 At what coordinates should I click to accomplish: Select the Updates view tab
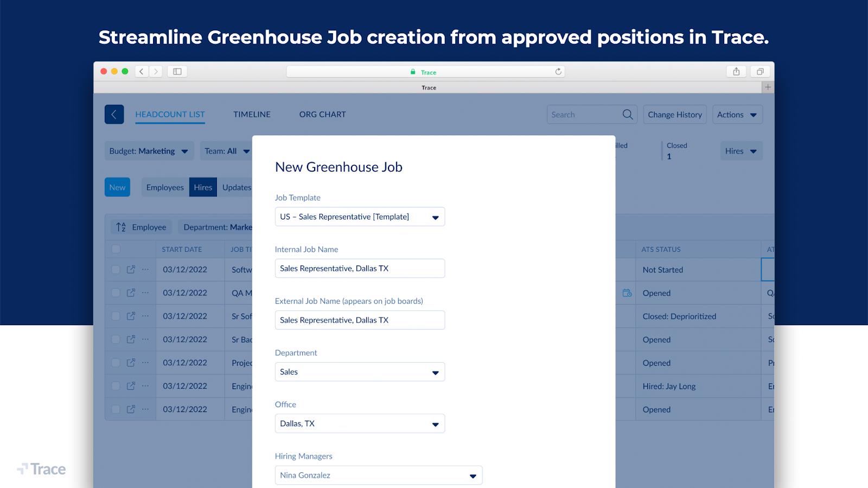click(235, 187)
